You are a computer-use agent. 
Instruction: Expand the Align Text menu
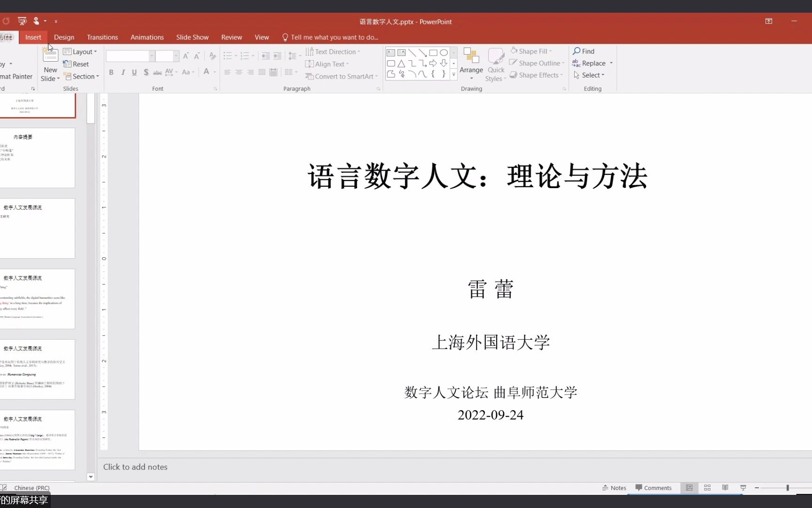(x=327, y=64)
